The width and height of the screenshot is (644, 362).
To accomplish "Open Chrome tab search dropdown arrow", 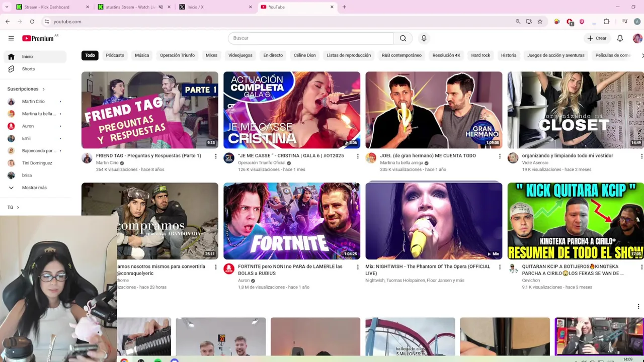I will (8, 7).
